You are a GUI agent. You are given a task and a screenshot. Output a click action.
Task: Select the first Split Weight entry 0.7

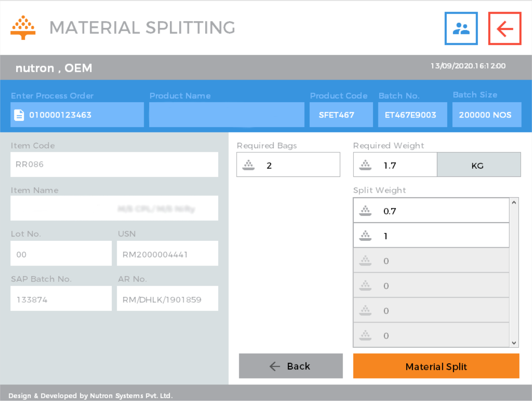coord(431,211)
